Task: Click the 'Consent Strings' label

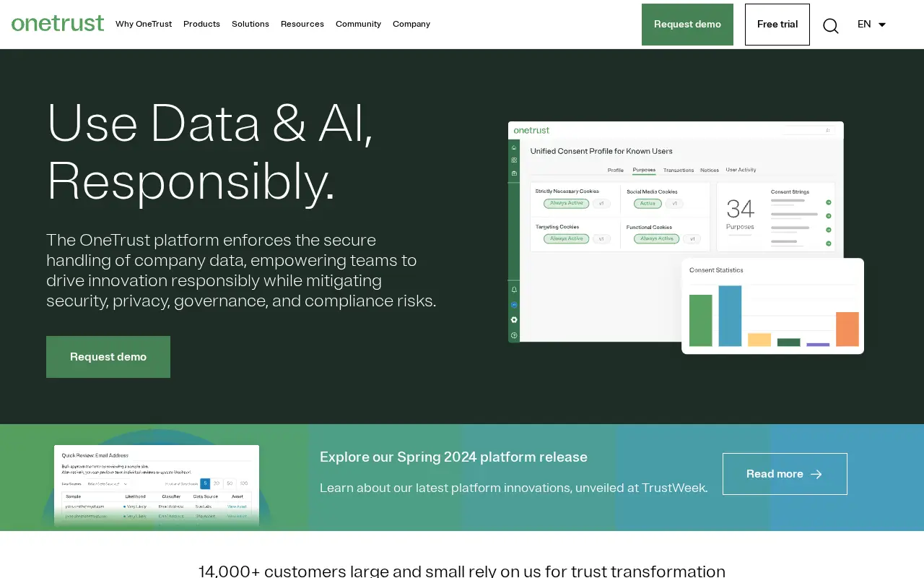Action: tap(790, 192)
